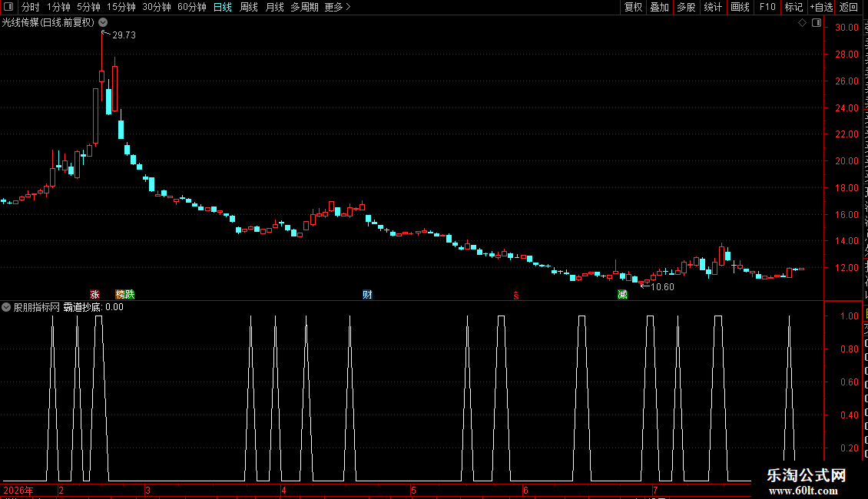
Task: Add stock via +自选 button
Action: pyautogui.click(x=821, y=7)
